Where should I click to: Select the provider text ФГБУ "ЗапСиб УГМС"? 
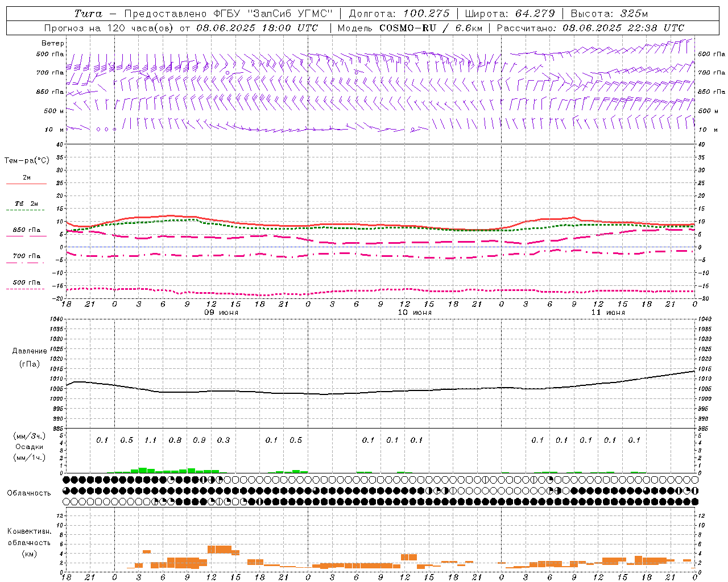273,14
